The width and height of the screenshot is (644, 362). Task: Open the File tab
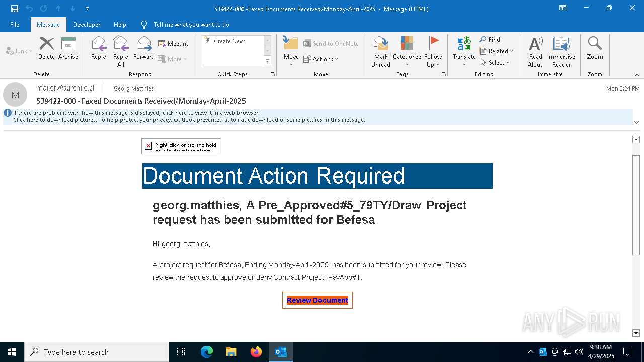[x=15, y=24]
